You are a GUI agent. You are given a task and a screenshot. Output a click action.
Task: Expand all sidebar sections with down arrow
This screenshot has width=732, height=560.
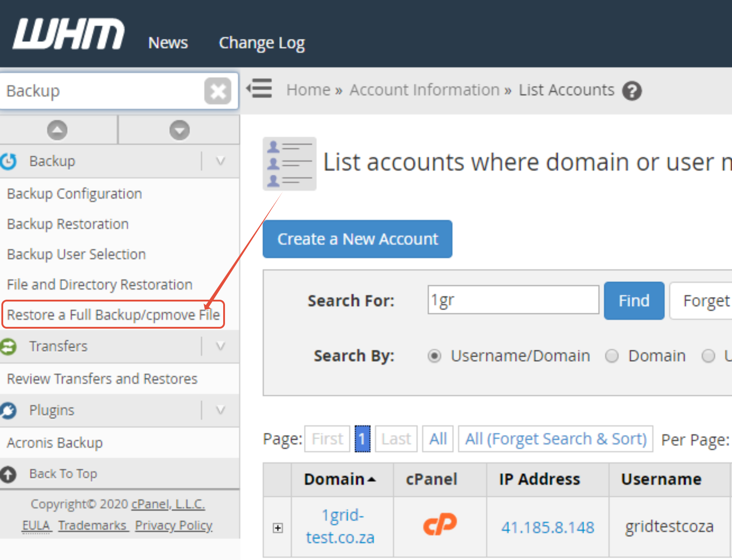coord(180,130)
